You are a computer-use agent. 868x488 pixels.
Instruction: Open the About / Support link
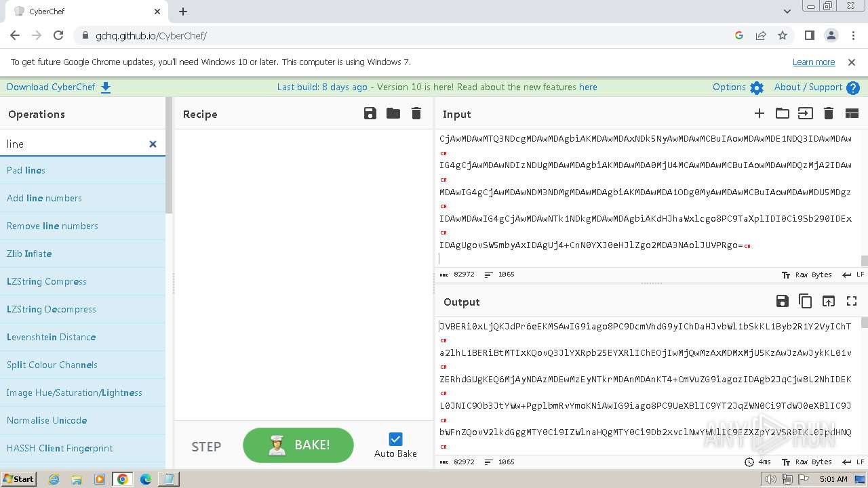(808, 87)
